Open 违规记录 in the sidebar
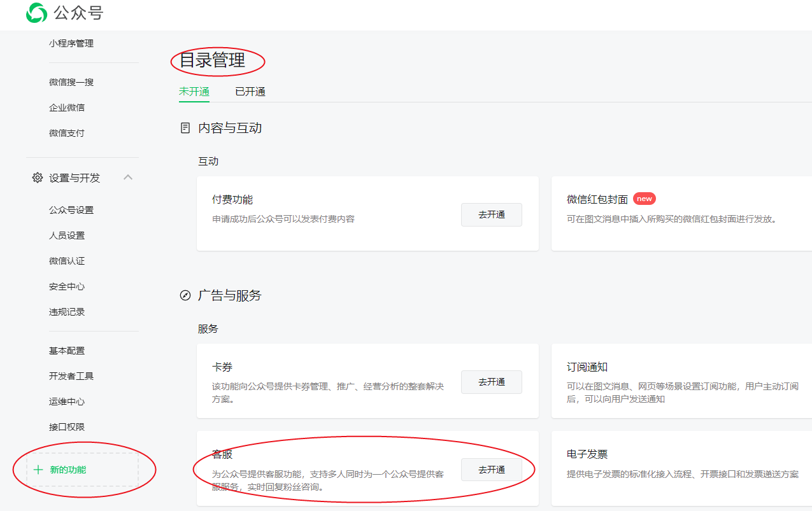Image resolution: width=812 pixels, height=511 pixels. pyautogui.click(x=67, y=312)
